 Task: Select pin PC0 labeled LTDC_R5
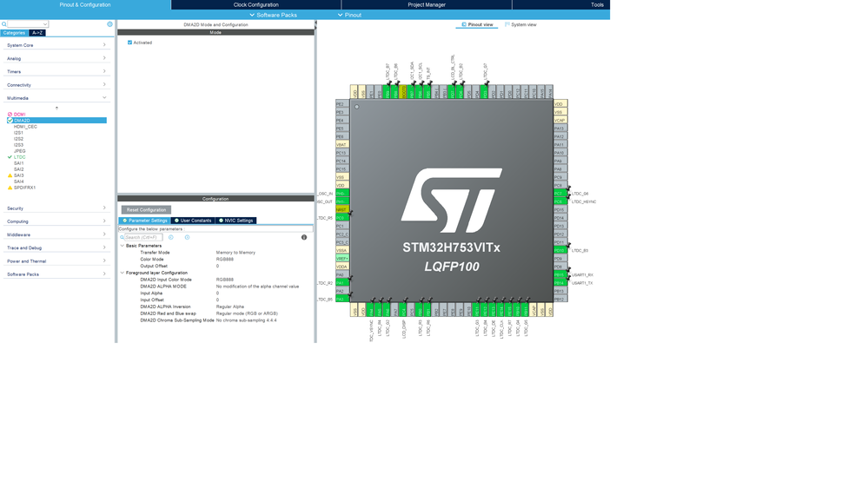342,218
